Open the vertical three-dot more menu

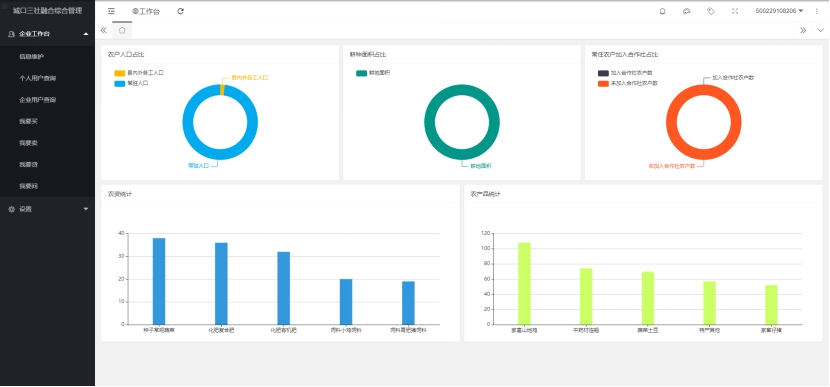[x=817, y=11]
